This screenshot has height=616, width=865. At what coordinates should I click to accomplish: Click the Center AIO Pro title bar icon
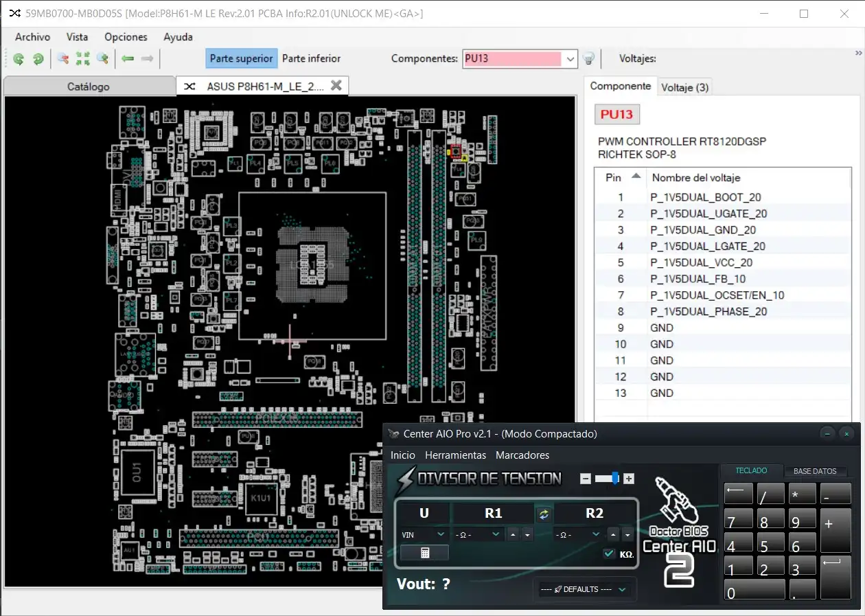click(393, 433)
